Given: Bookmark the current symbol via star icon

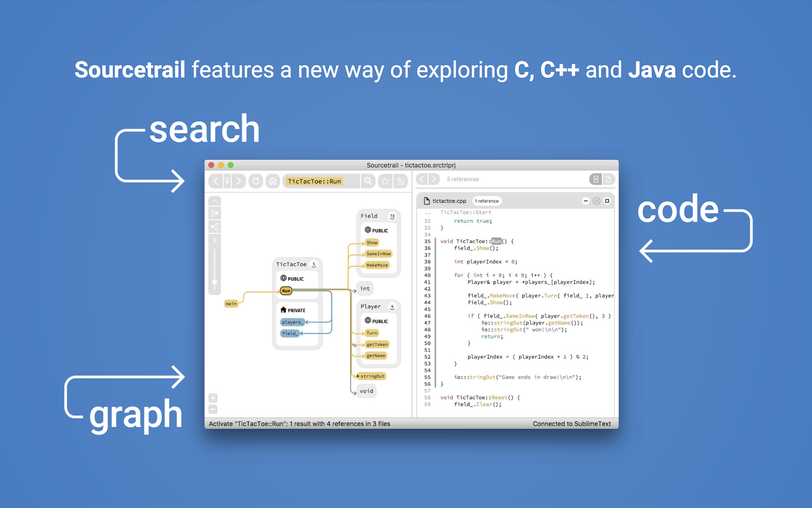Looking at the screenshot, I should click(385, 181).
